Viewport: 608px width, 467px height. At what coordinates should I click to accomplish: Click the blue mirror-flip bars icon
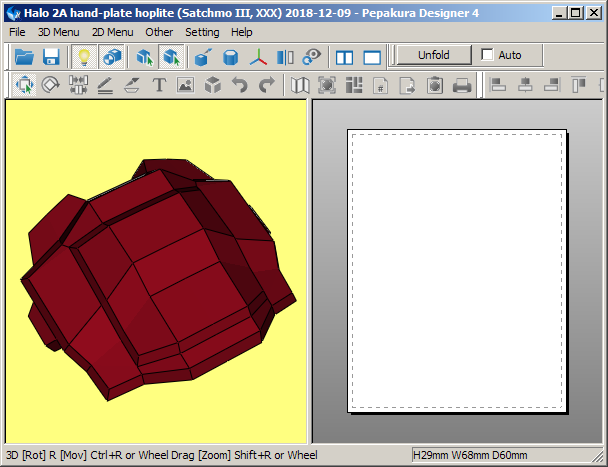coord(285,57)
